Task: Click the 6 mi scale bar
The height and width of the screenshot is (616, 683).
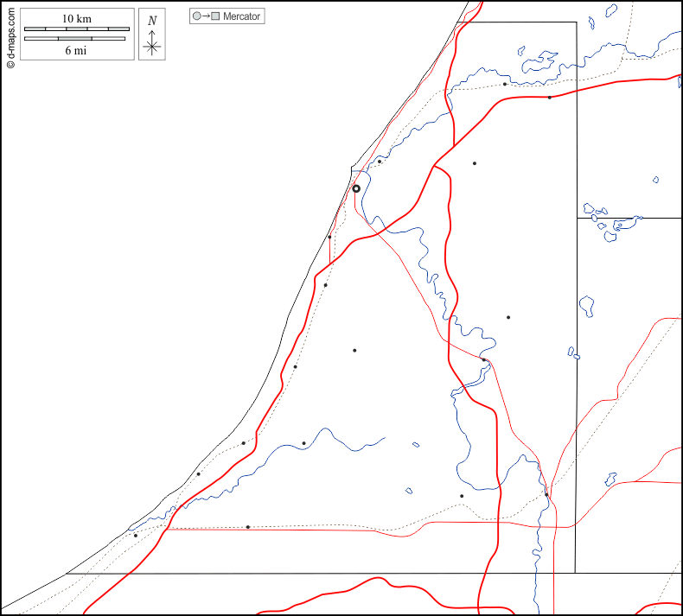Action: click(77, 39)
